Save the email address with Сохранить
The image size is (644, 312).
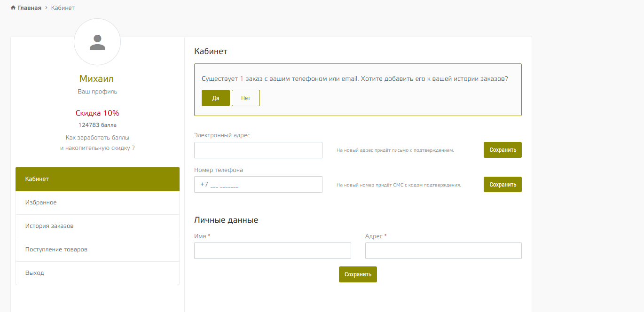503,150
